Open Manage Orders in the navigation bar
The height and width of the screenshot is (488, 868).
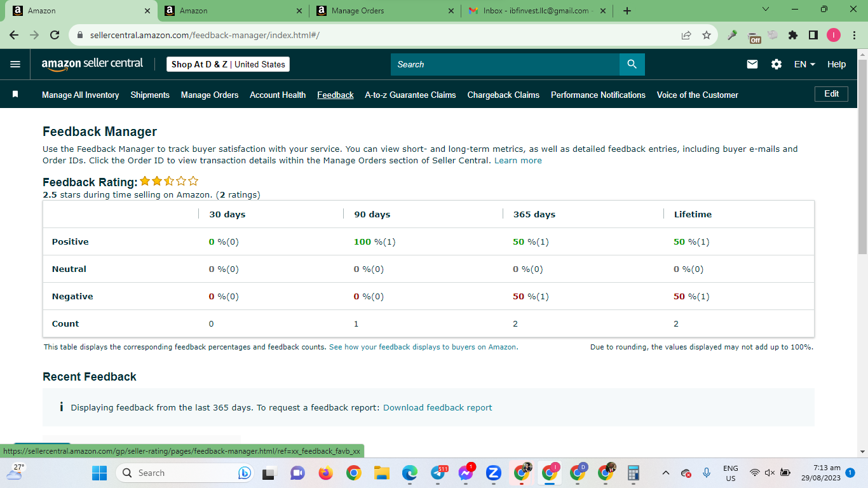(210, 95)
